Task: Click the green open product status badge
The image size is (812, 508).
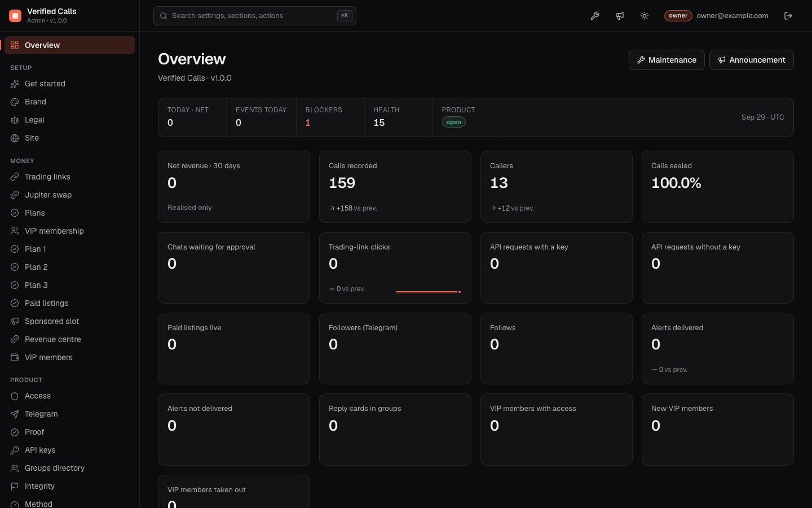Action: point(454,122)
